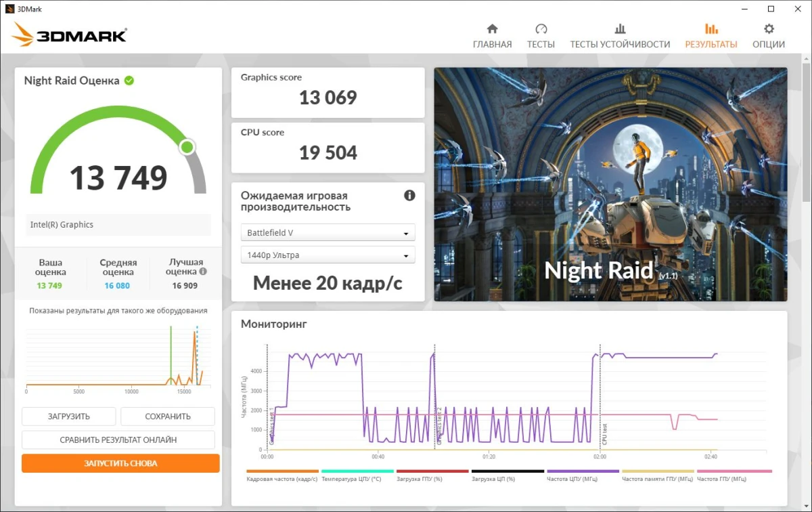Click info icon beside Ожидаемая игровая производительность
Image resolution: width=812 pixels, height=512 pixels.
coord(409,196)
